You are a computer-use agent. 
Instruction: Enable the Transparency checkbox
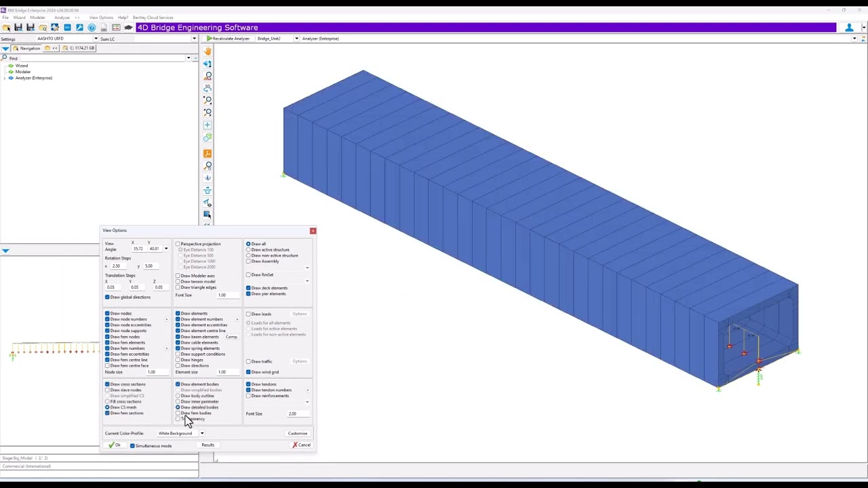point(178,419)
